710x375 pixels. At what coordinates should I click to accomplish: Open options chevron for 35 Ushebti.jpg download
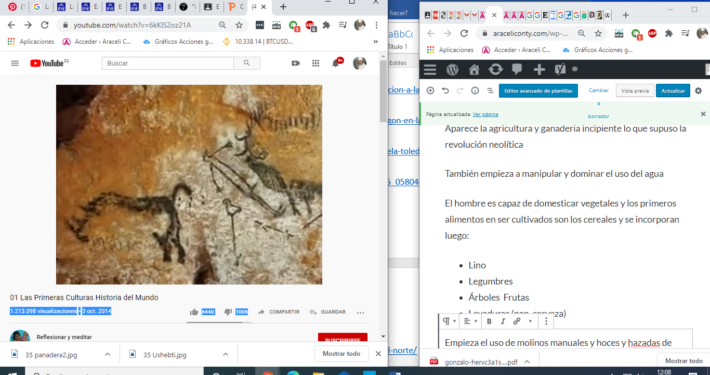point(225,355)
